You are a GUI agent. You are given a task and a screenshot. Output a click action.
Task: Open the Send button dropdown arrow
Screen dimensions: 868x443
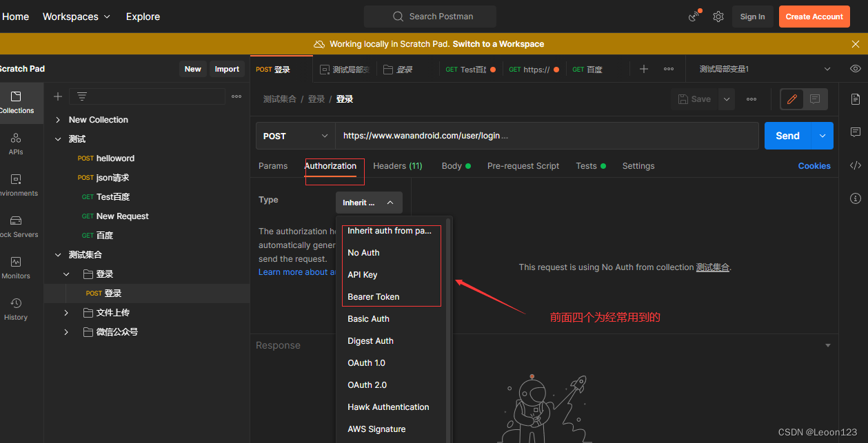[x=822, y=136]
